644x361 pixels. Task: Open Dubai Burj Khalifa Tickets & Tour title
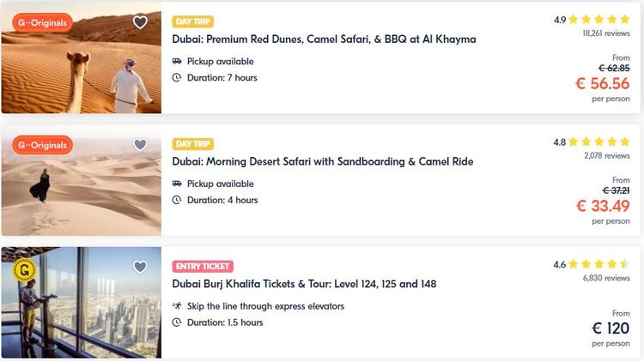coord(304,284)
